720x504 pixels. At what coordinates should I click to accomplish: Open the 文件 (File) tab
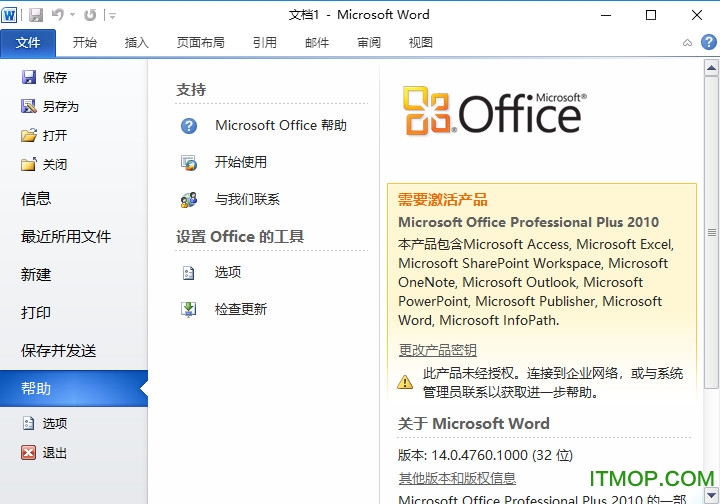point(28,43)
